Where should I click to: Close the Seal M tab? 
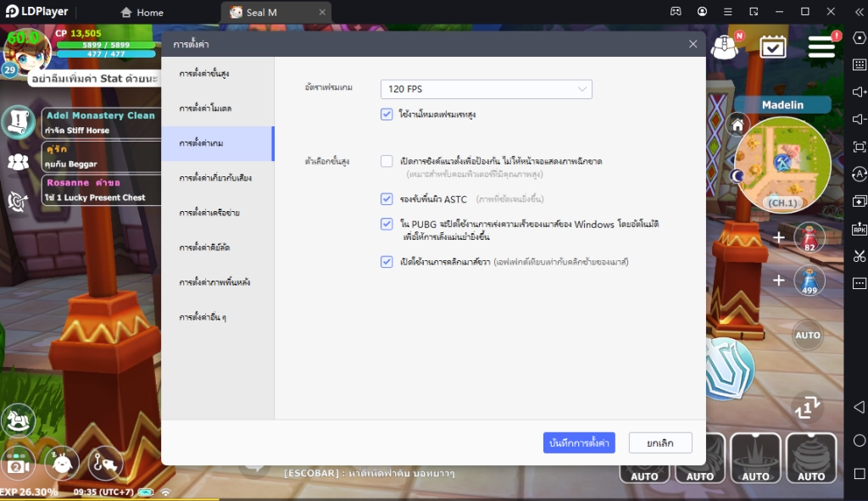click(322, 12)
